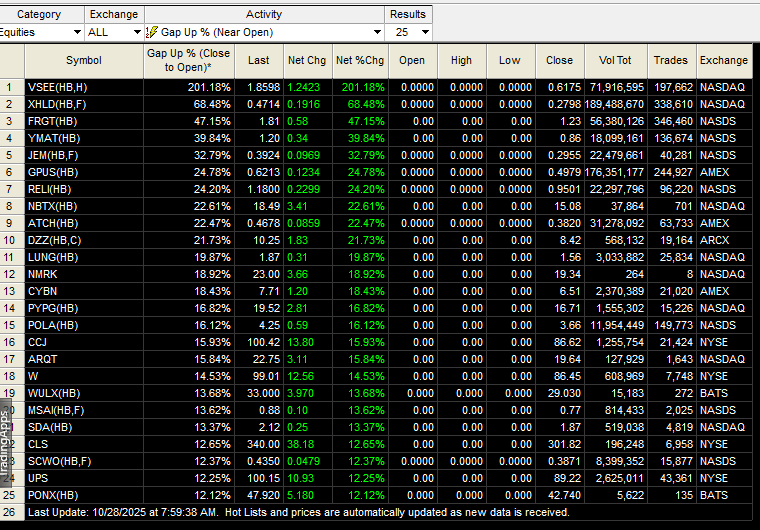
Task: Sort by the Net Chg column header
Action: coord(307,61)
